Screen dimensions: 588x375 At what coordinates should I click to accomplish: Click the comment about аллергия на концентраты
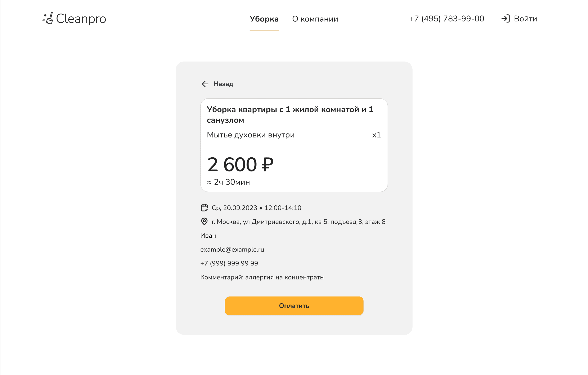pos(262,277)
